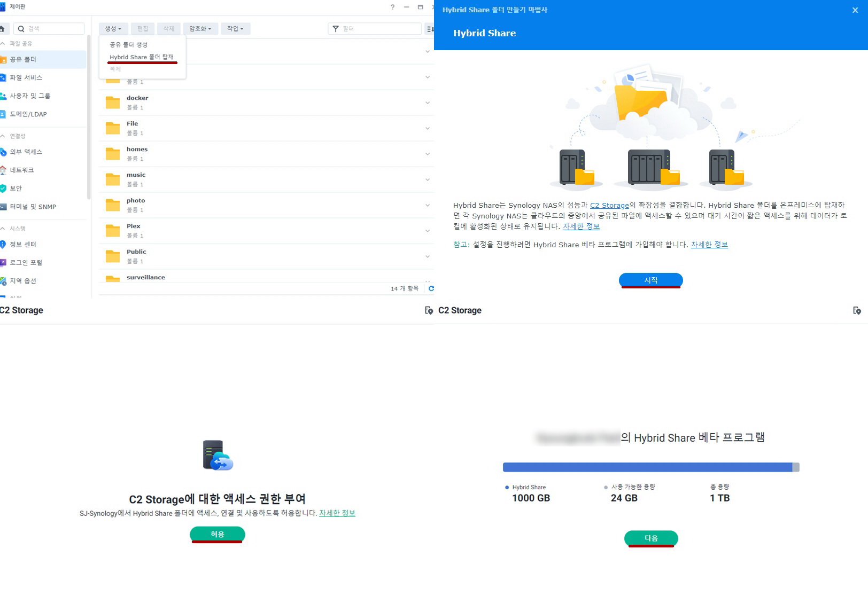Expand the Plex folder row chevron
The width and height of the screenshot is (868, 596).
coord(428,231)
